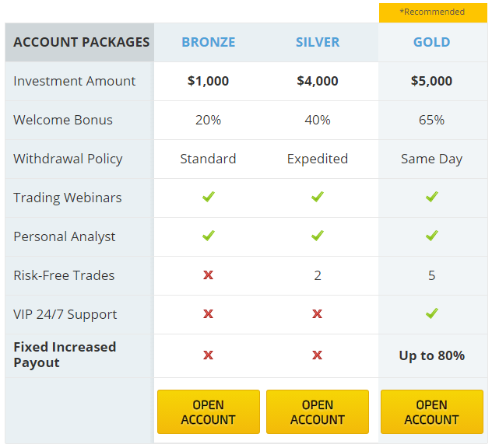Click the Gold $5,000 investment amount
This screenshot has width=492, height=448.
click(x=432, y=81)
